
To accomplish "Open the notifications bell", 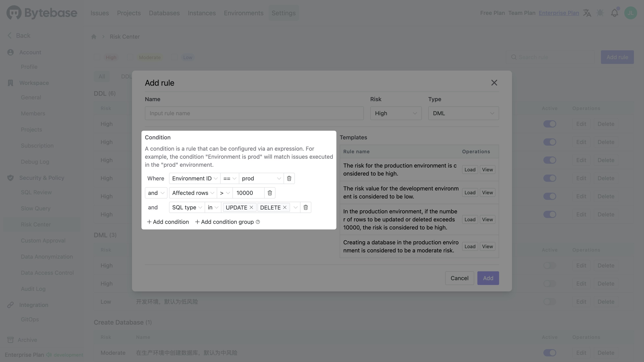I will [x=614, y=13].
